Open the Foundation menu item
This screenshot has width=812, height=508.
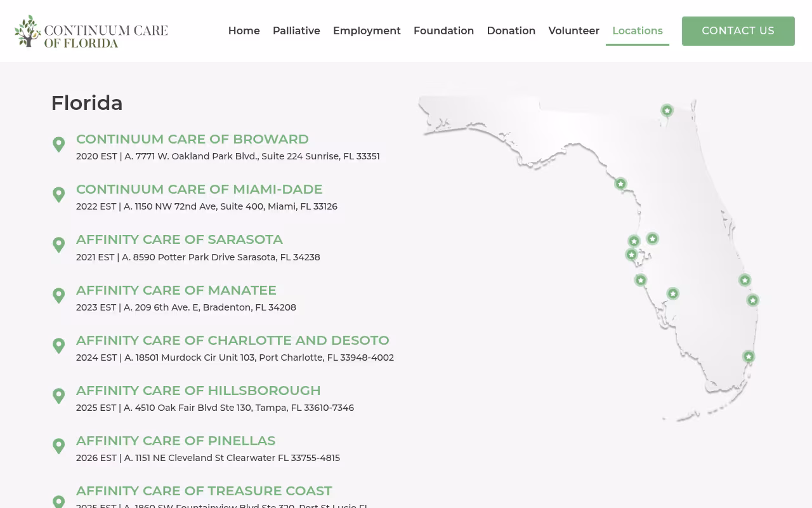(443, 30)
